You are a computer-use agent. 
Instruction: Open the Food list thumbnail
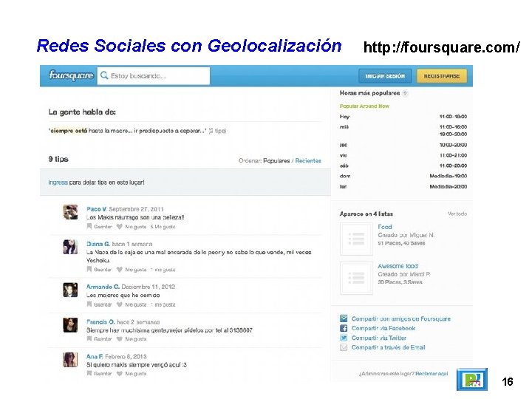point(356,239)
